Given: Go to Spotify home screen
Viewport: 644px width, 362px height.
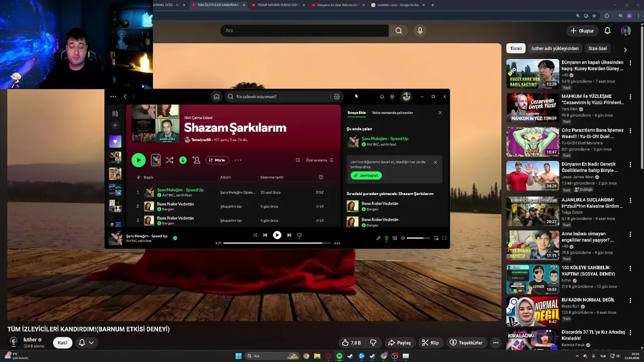Looking at the screenshot, I should pos(216,97).
